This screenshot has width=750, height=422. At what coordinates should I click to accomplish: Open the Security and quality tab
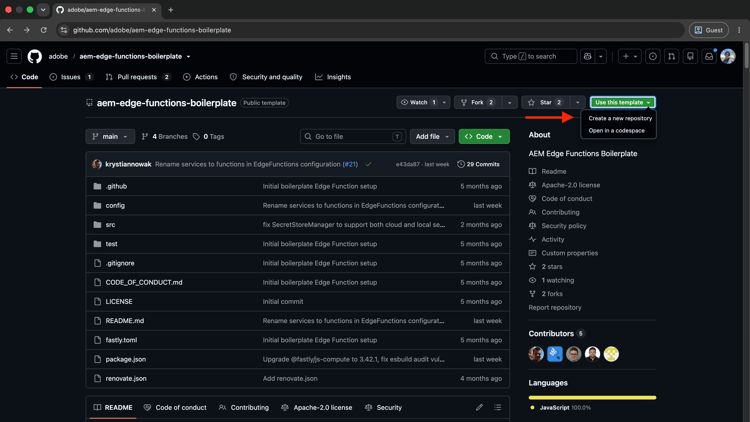tap(266, 77)
